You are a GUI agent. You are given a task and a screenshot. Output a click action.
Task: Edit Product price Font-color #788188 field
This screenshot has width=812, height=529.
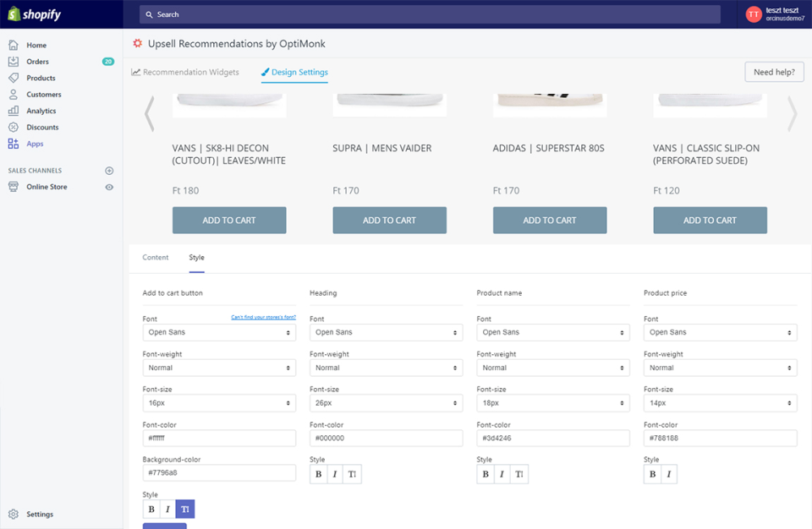[x=721, y=438]
